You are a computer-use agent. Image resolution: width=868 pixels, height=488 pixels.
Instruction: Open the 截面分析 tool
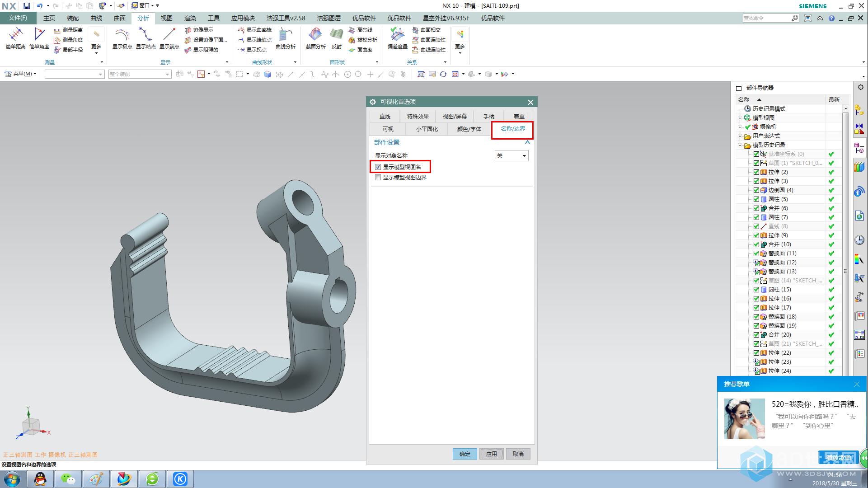315,38
